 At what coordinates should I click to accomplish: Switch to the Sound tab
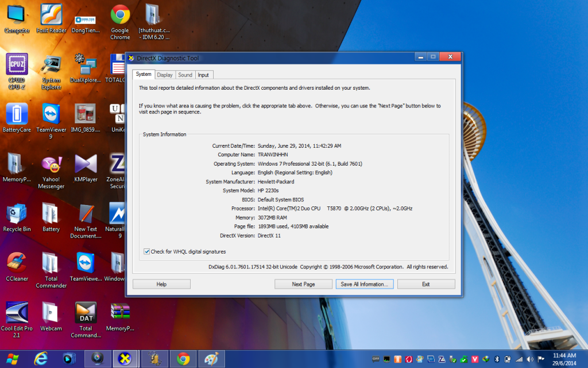[x=185, y=75]
